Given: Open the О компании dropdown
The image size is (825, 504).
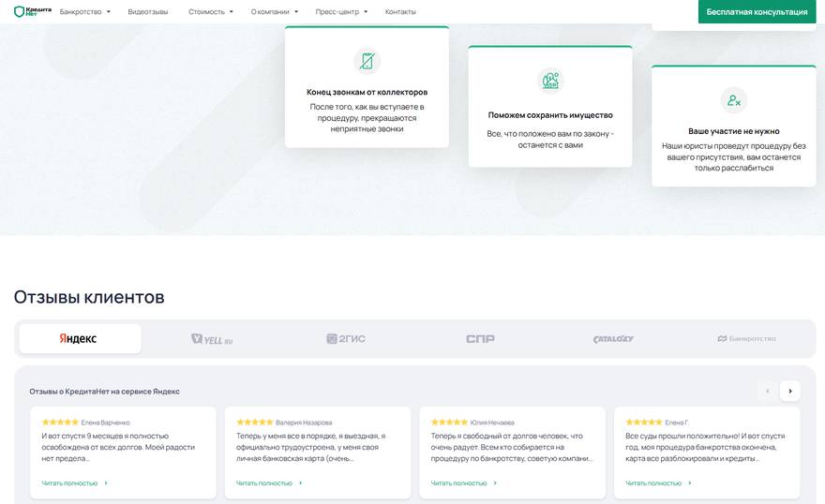Looking at the screenshot, I should (274, 12).
